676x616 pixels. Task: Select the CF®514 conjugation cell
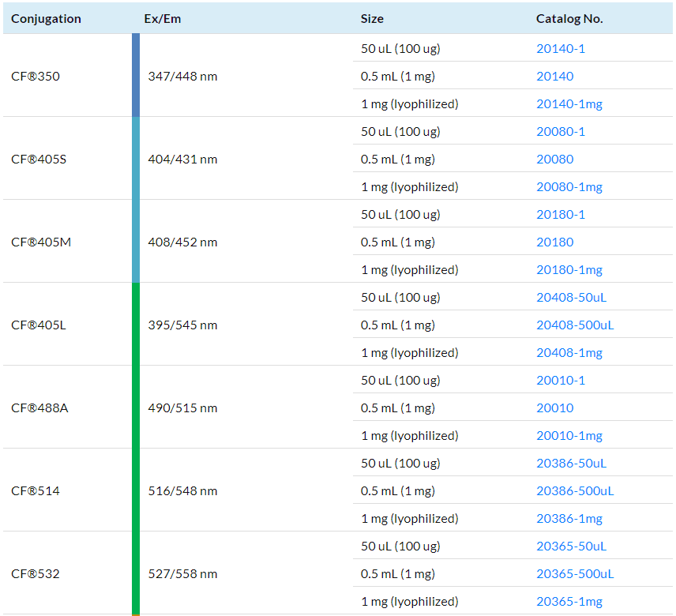point(36,491)
